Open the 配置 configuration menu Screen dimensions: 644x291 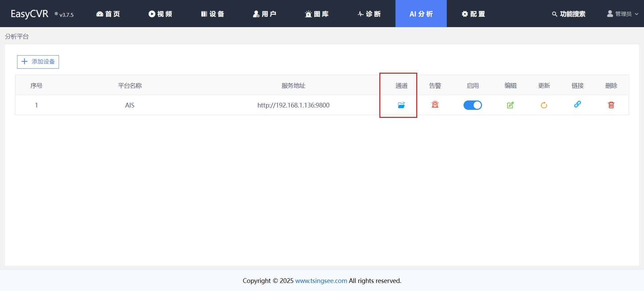point(473,14)
